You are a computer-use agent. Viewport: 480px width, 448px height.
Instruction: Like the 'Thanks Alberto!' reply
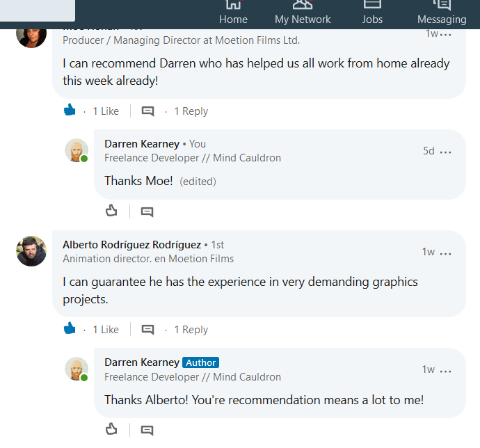pyautogui.click(x=111, y=429)
